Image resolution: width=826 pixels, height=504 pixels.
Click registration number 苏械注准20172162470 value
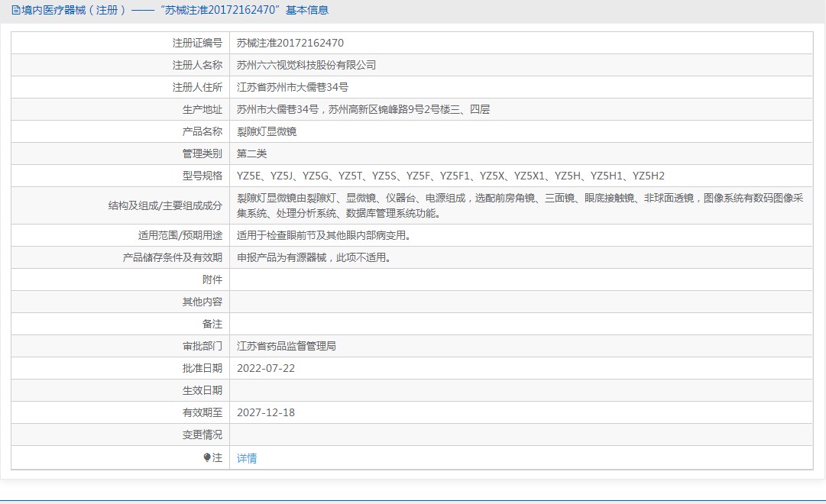coord(290,44)
